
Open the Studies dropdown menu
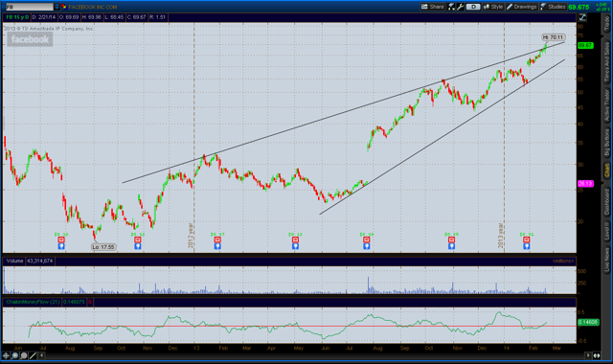coord(553,7)
